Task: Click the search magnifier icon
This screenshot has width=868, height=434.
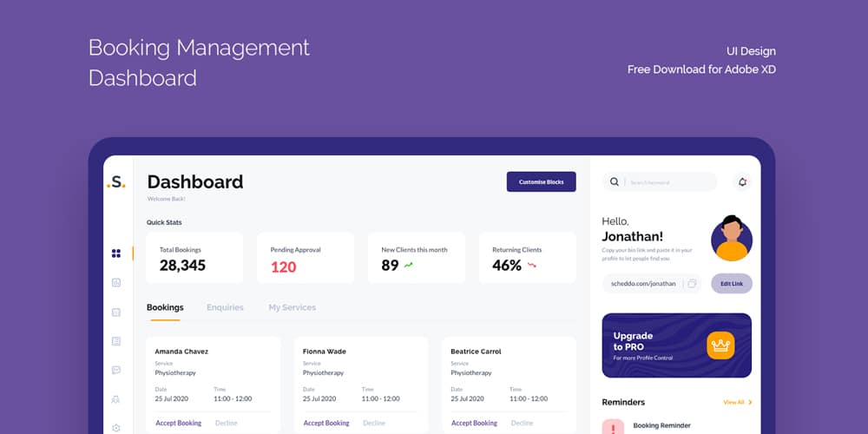Action: point(615,181)
